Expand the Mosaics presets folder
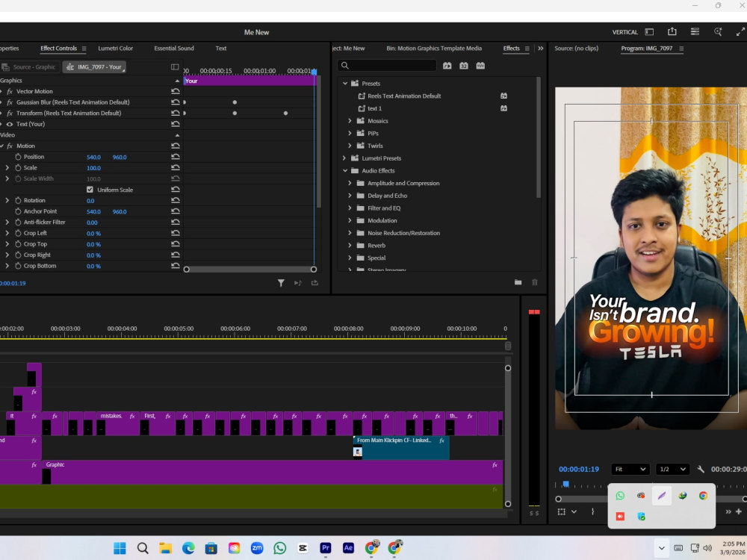The height and width of the screenshot is (560, 747). pos(350,121)
